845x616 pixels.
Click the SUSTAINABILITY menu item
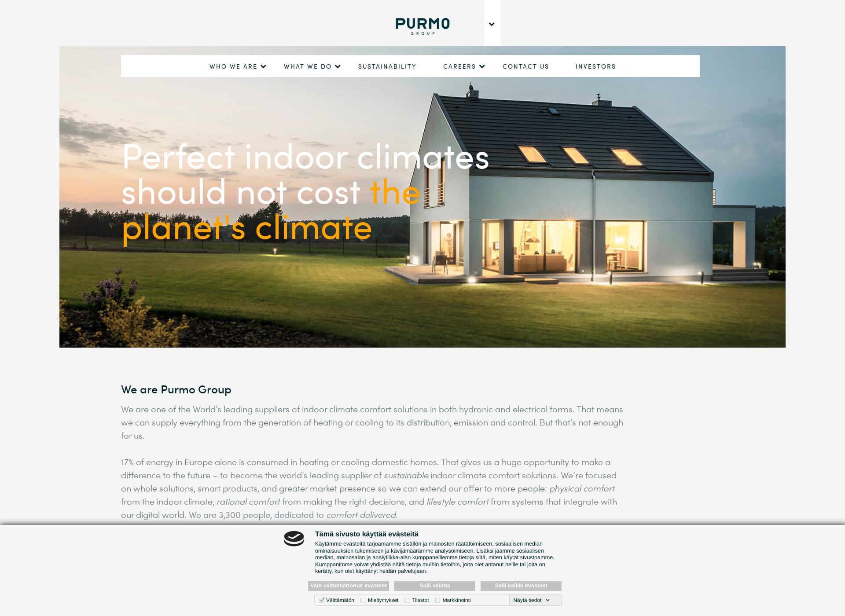[388, 66]
